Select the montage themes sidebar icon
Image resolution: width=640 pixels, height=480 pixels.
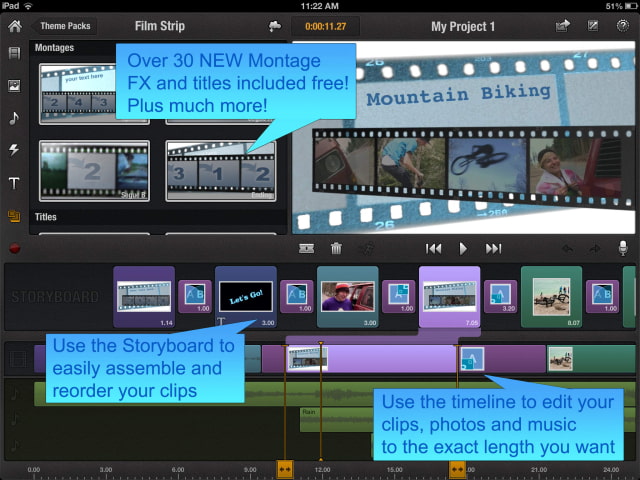[x=14, y=216]
